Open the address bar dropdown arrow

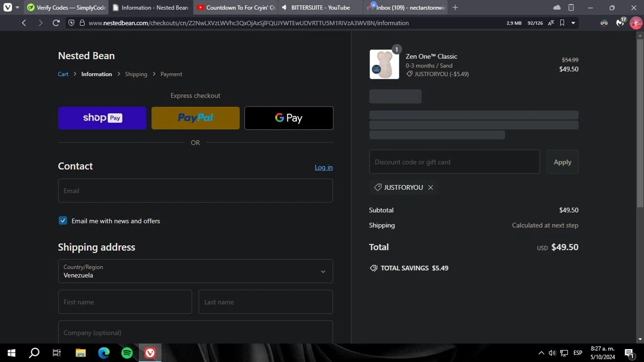click(573, 23)
